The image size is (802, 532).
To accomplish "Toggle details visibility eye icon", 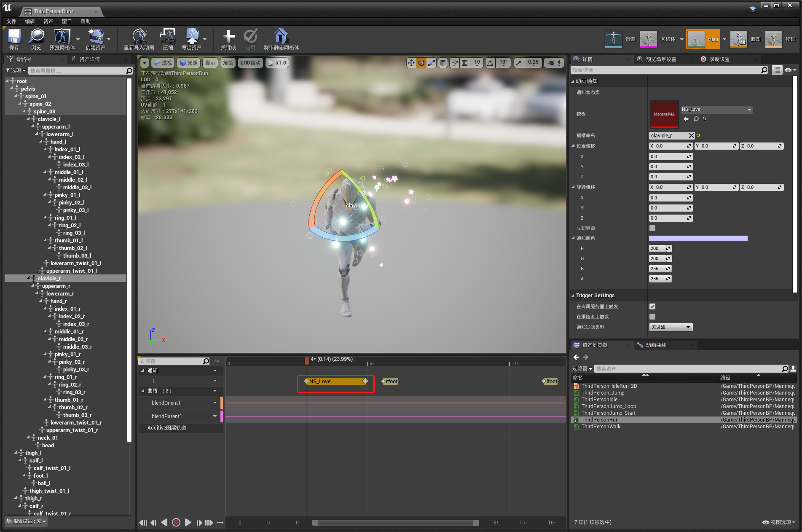I will (x=790, y=70).
